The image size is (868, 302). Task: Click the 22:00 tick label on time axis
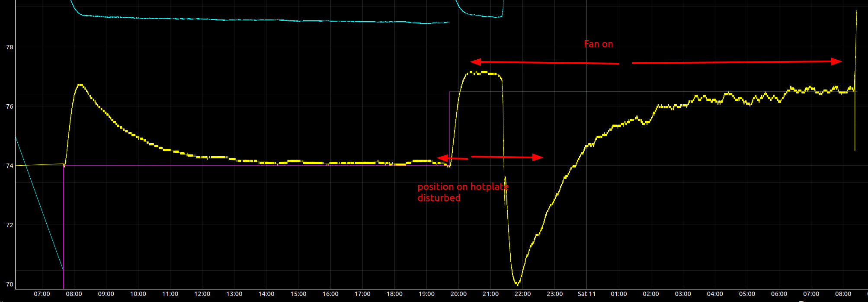click(x=522, y=294)
